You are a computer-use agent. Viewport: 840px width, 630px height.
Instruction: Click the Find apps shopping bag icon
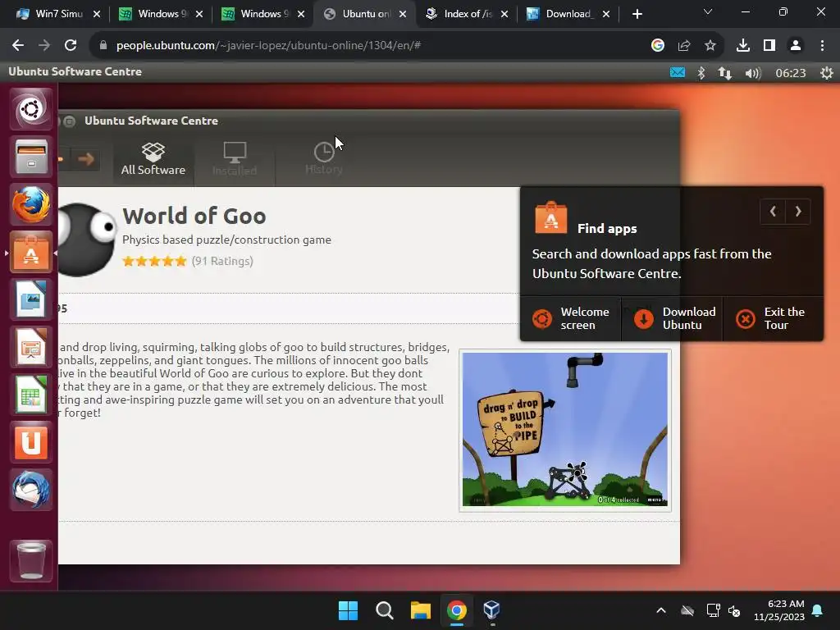pyautogui.click(x=550, y=218)
